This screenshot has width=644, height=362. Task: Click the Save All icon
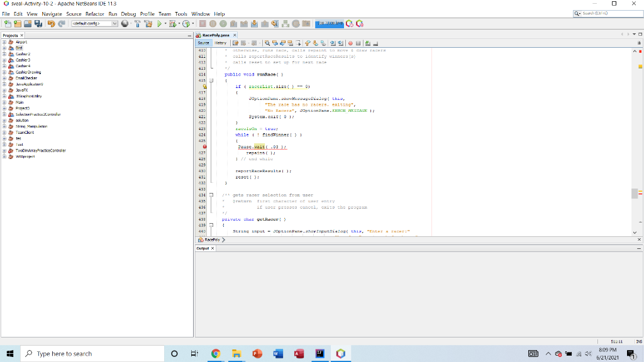tap(37, 24)
